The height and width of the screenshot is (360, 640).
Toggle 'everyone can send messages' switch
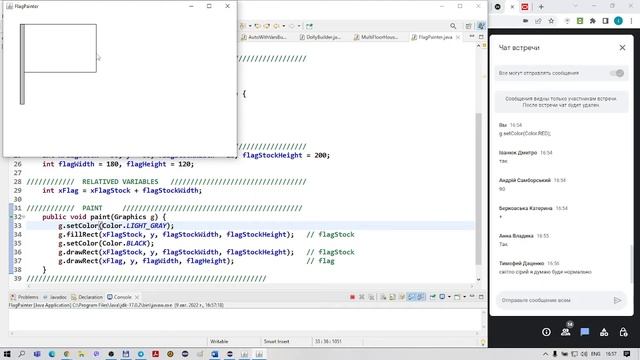pos(617,73)
